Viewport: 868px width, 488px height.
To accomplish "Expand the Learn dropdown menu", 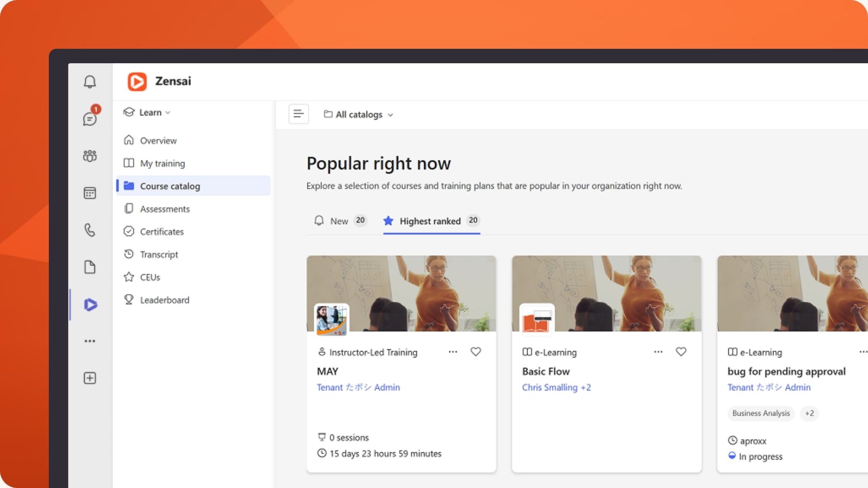I will coord(147,113).
